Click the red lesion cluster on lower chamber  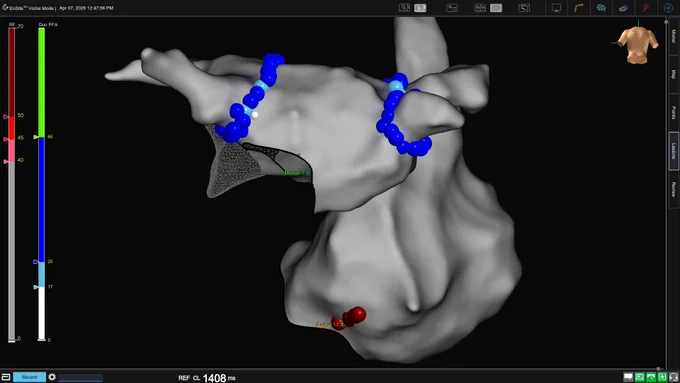click(350, 319)
